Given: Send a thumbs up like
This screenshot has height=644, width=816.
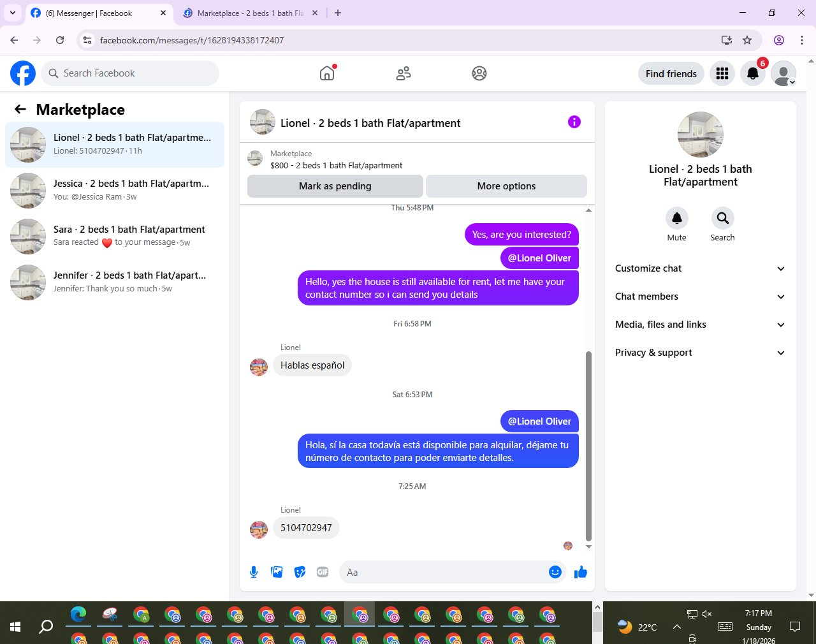Looking at the screenshot, I should pos(580,572).
